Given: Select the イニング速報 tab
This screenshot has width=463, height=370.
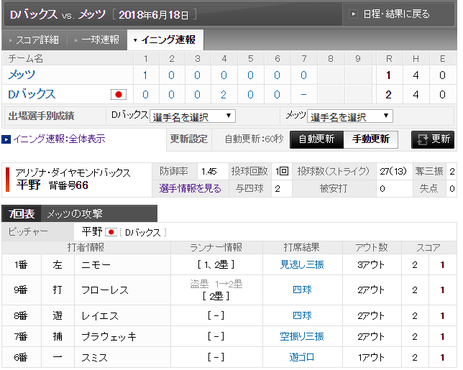Looking at the screenshot, I should click(165, 40).
